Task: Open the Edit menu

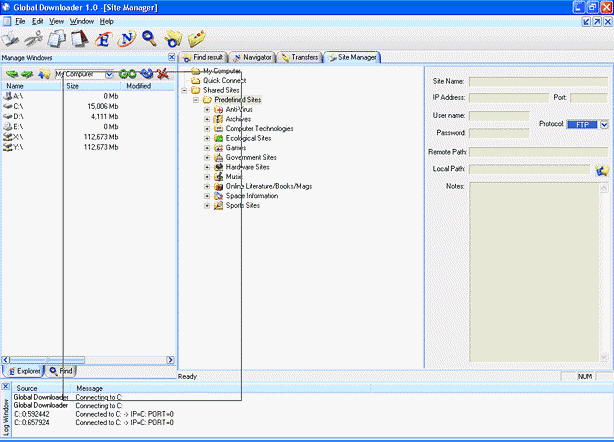Action: [37, 21]
